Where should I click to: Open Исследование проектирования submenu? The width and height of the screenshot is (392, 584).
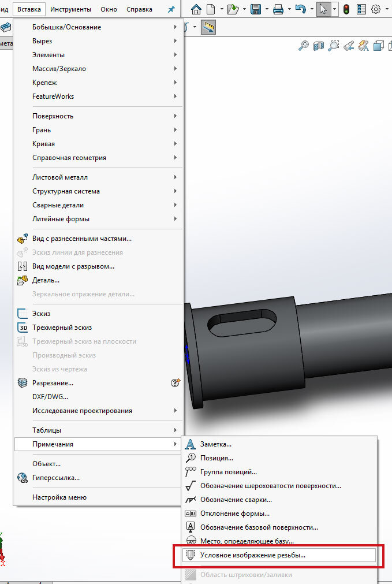click(98, 411)
